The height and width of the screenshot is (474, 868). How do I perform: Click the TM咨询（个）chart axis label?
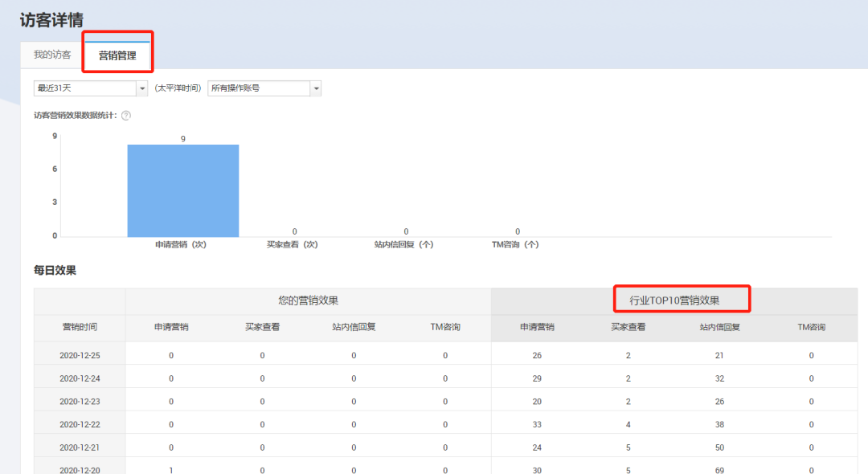(x=515, y=244)
